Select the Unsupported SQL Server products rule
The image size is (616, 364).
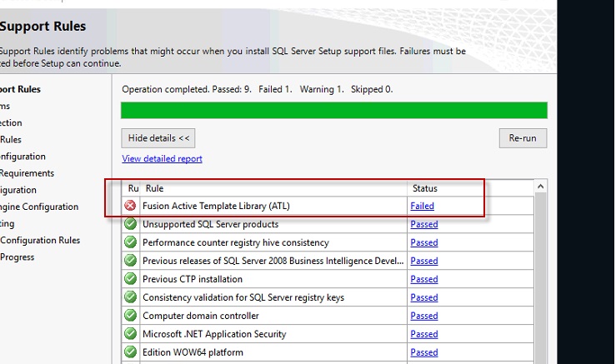coord(211,224)
